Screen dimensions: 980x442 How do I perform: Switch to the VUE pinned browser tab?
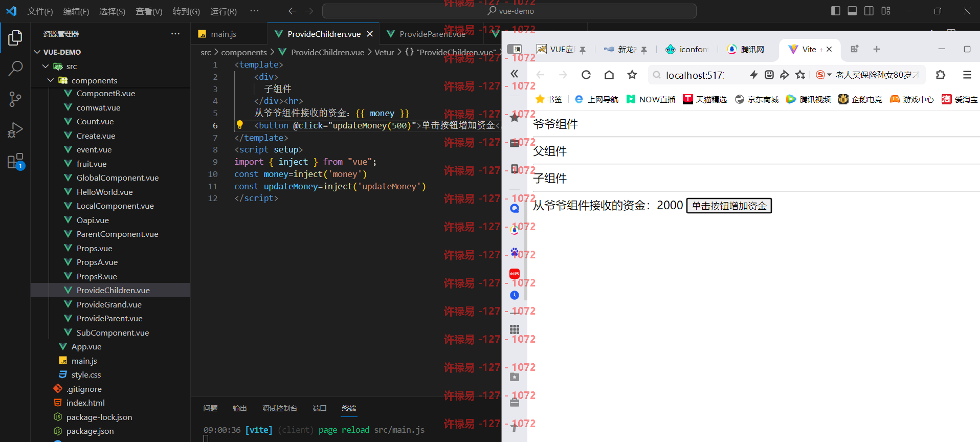tap(561, 49)
